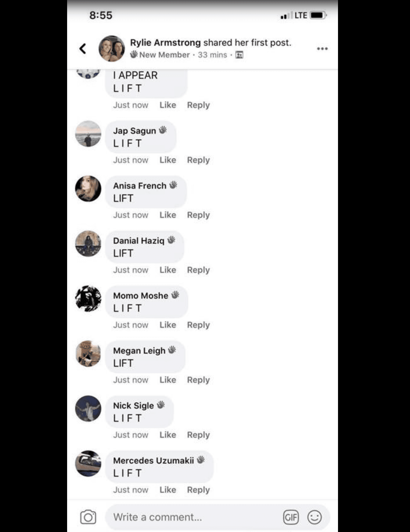Open the three-dot post options menu
The width and height of the screenshot is (410, 532).
322,49
